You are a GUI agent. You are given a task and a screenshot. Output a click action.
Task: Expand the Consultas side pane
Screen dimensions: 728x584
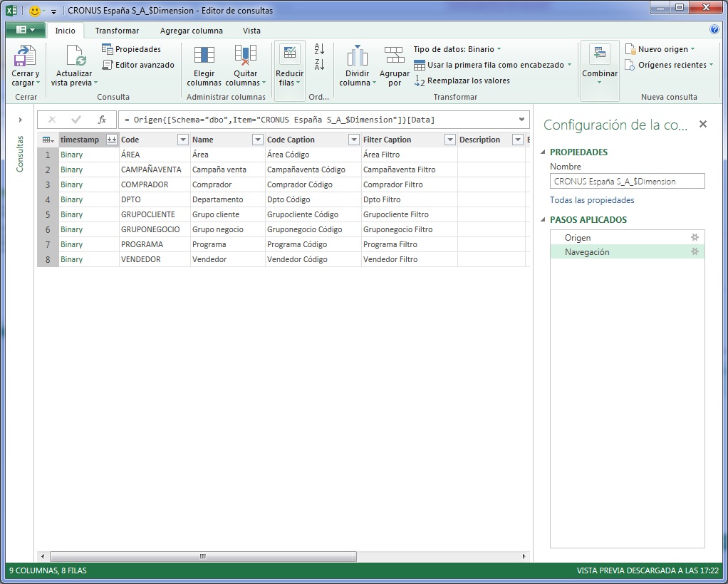click(19, 120)
